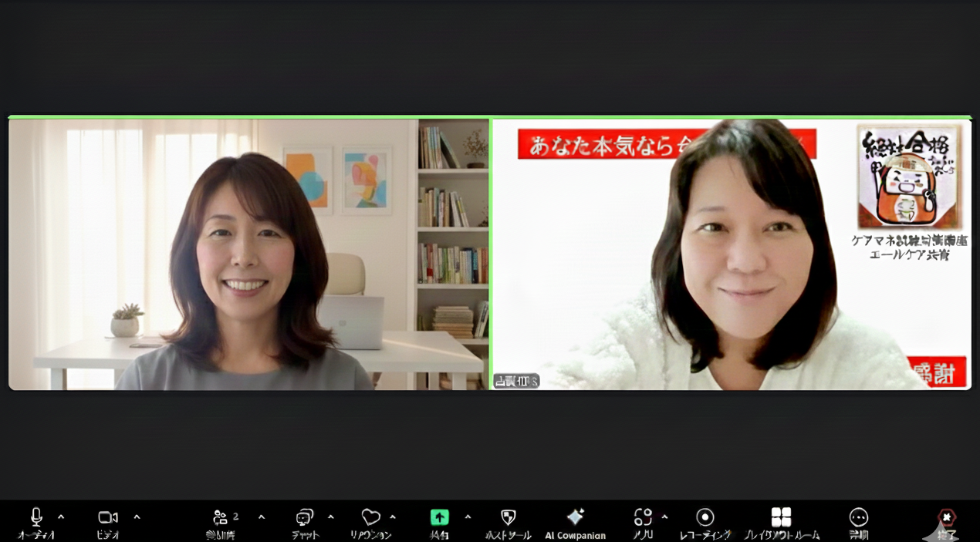Click the green Share screen icon
980x542 pixels.
pos(439,517)
